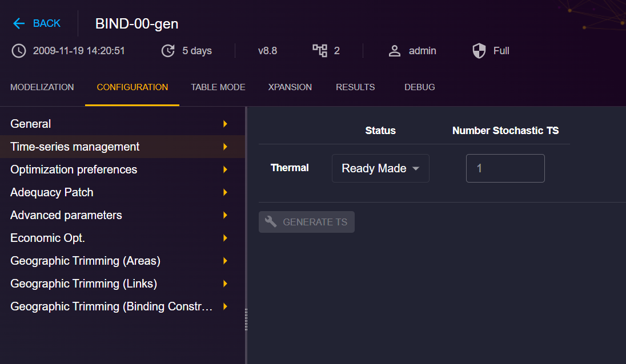The width and height of the screenshot is (626, 364).
Task: Click the refresh history icon near 5 days
Action: 168,51
